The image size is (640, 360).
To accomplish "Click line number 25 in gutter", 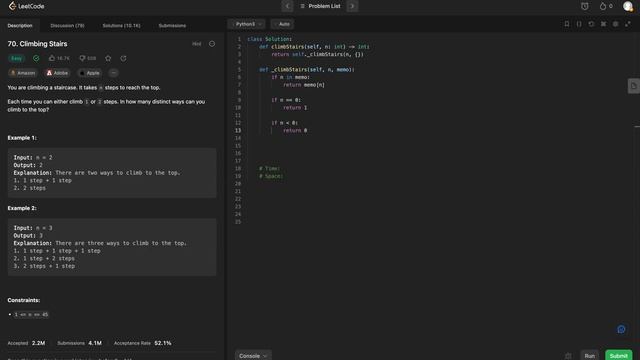I will click(x=238, y=222).
